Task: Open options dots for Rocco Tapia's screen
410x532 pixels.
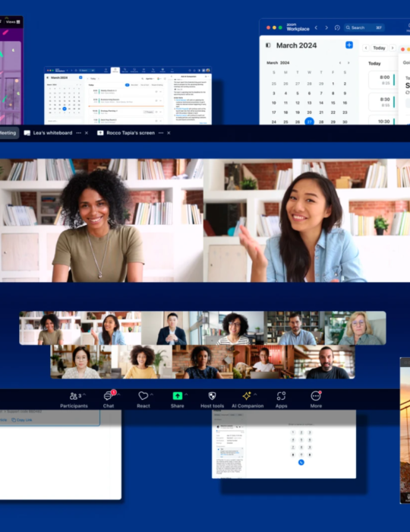Action: click(161, 133)
